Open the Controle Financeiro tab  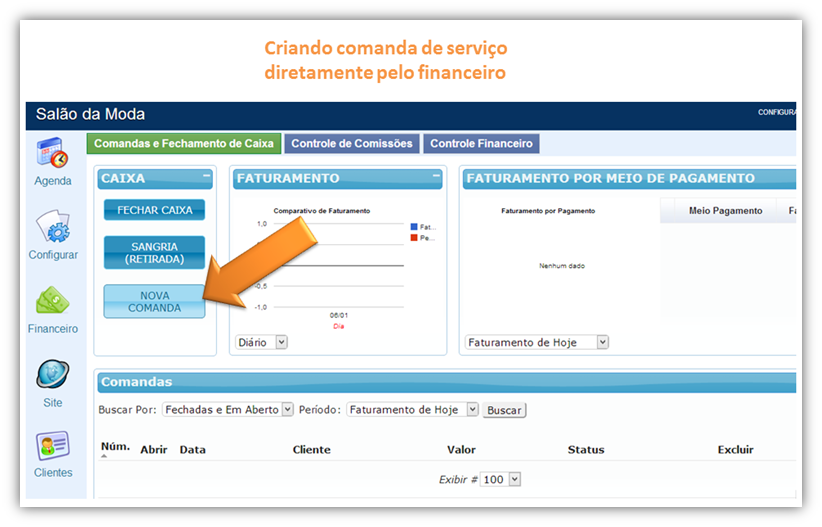481,144
